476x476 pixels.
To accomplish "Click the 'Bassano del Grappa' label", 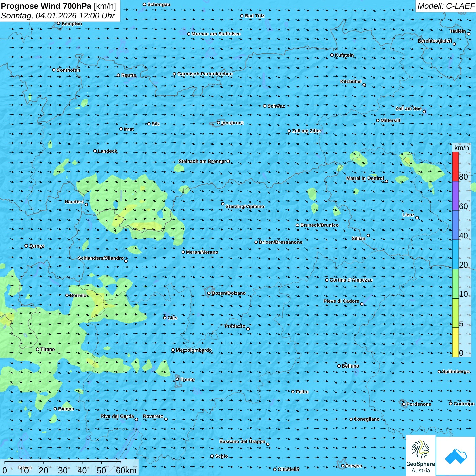I will (242, 441).
